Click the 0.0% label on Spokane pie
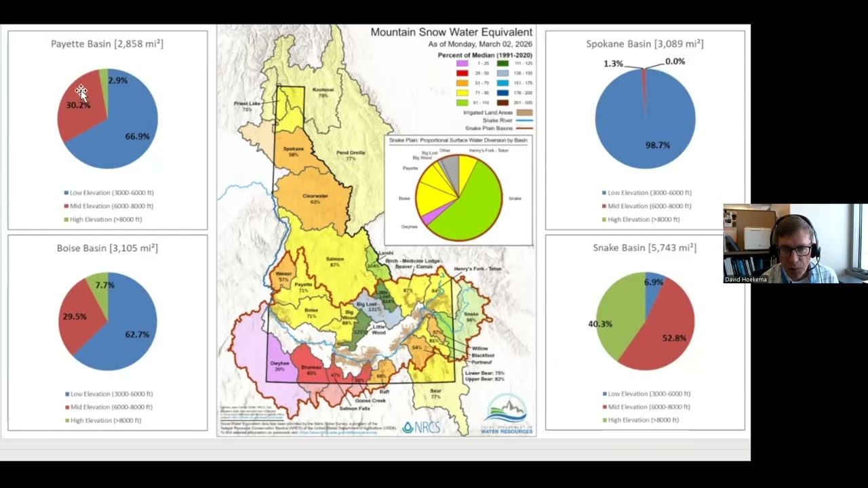The width and height of the screenshot is (868, 488). [x=675, y=61]
